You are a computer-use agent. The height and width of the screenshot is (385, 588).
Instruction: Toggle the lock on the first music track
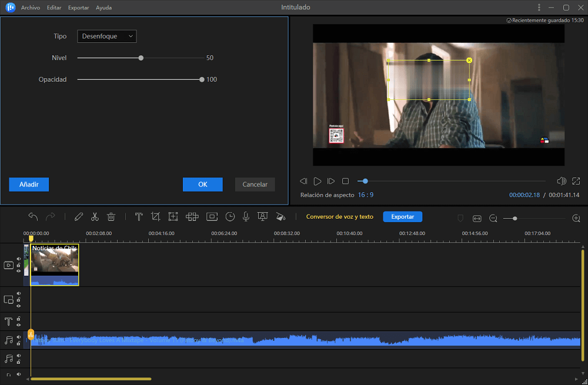[19, 343]
